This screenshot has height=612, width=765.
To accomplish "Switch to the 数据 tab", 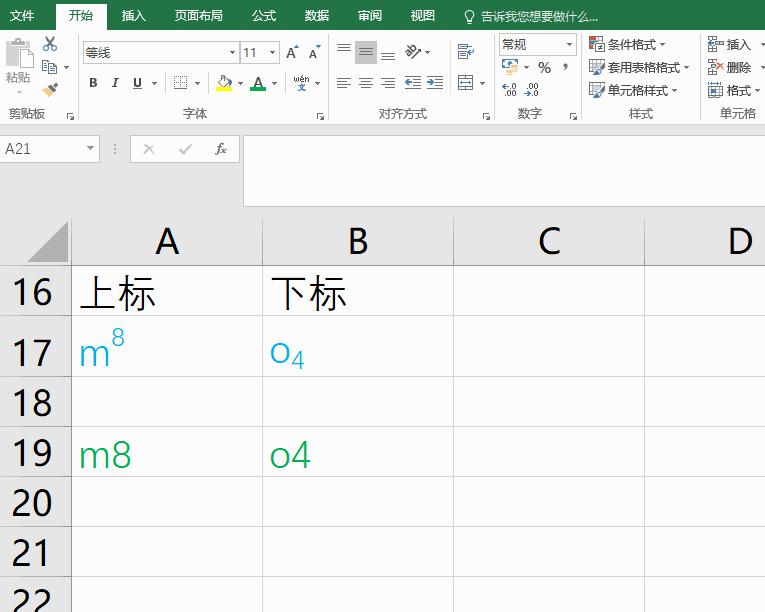I will click(x=317, y=16).
